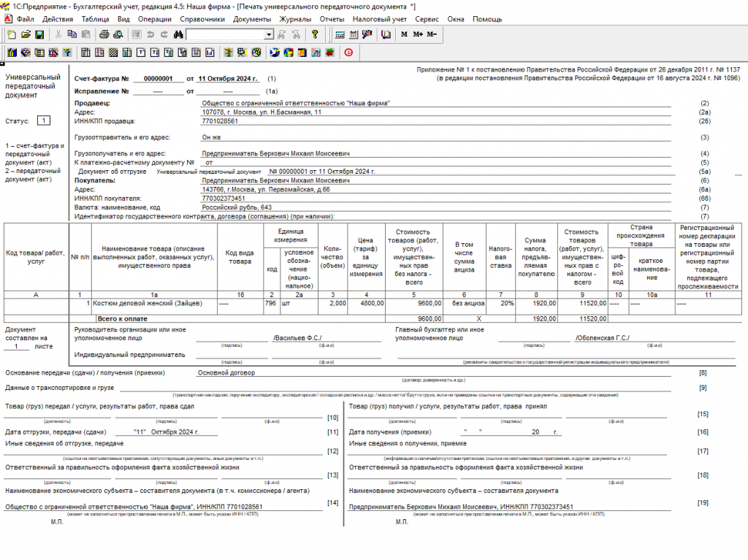Click the Open folder toolbar icon

pos(26,34)
